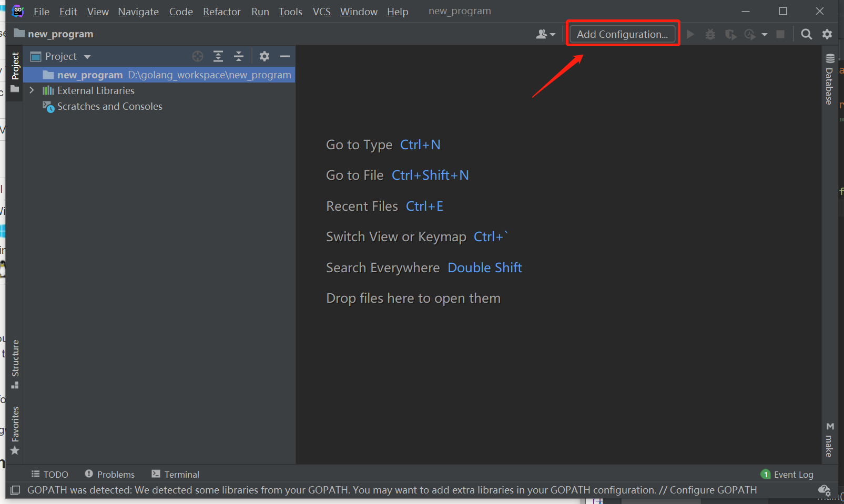Toggle the Favorites side tab
This screenshot has height=504, width=844.
pos(15,430)
